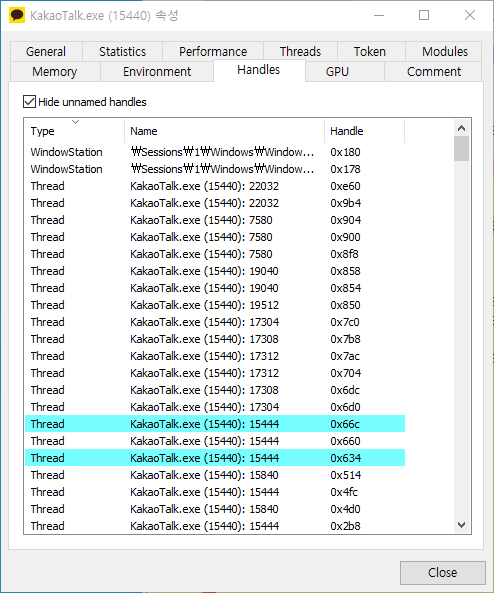Select Thread row with handle 0x900

[x=215, y=237]
